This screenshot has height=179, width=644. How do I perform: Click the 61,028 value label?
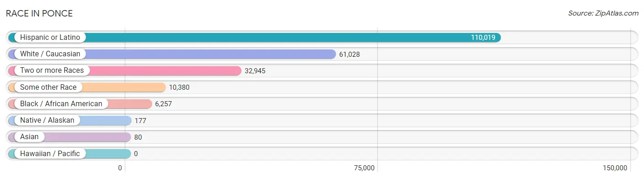(349, 54)
